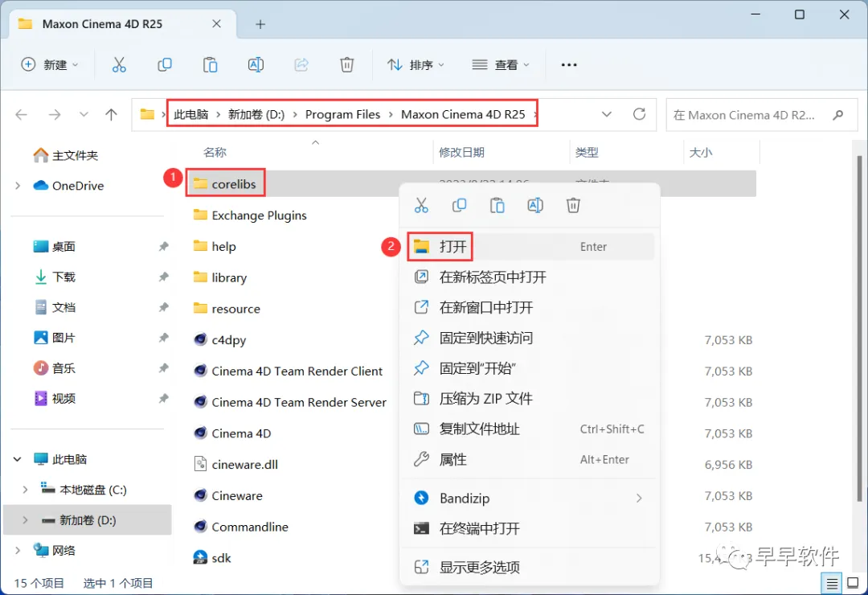Choose 固定到“开始”
This screenshot has width=868, height=595.
(x=530, y=368)
